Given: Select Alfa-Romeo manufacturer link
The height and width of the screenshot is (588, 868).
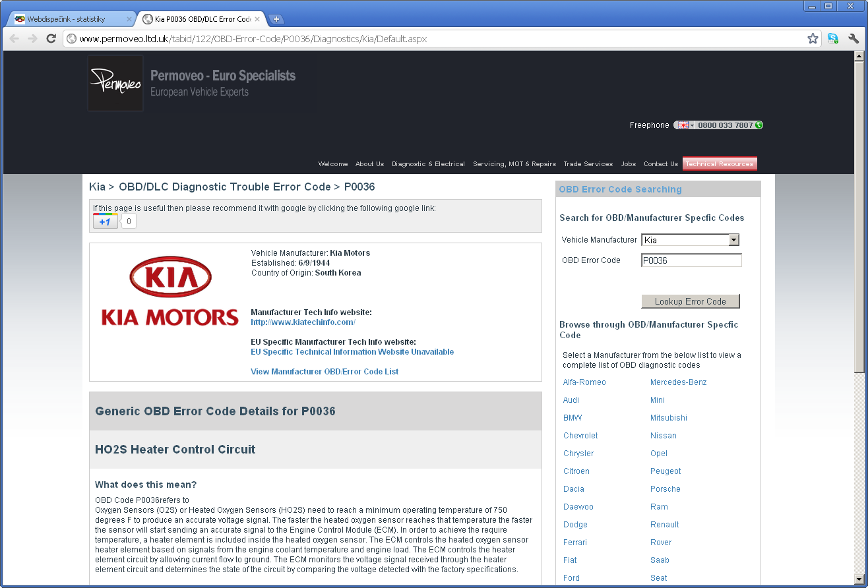Looking at the screenshot, I should coord(584,382).
